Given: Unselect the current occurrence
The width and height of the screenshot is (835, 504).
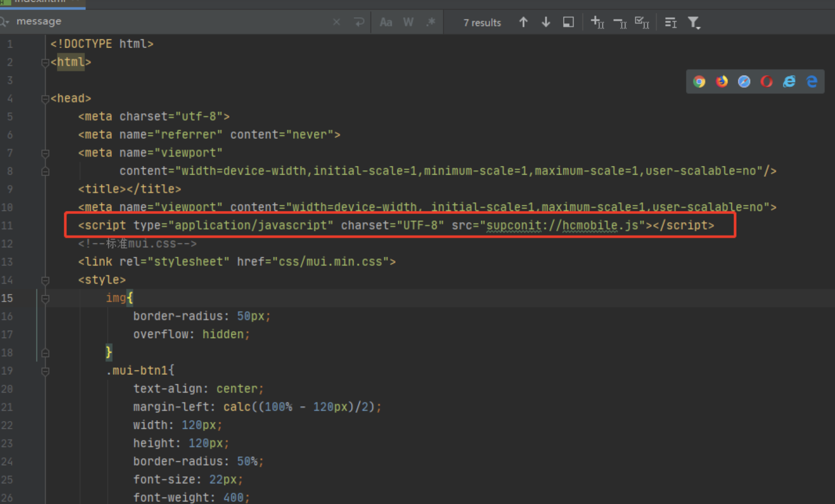Looking at the screenshot, I should [x=620, y=23].
